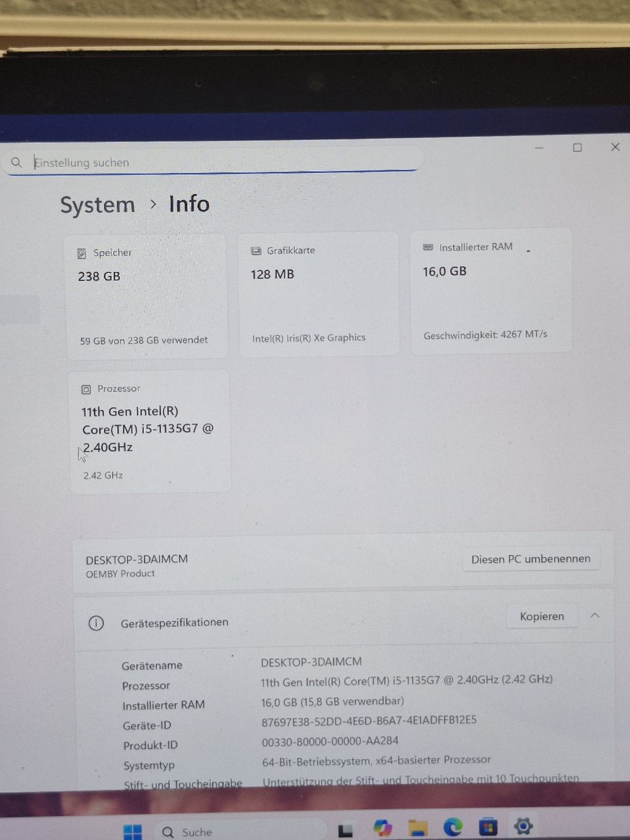
Task: Click the Installierter RAM label in specifications
Action: (164, 705)
